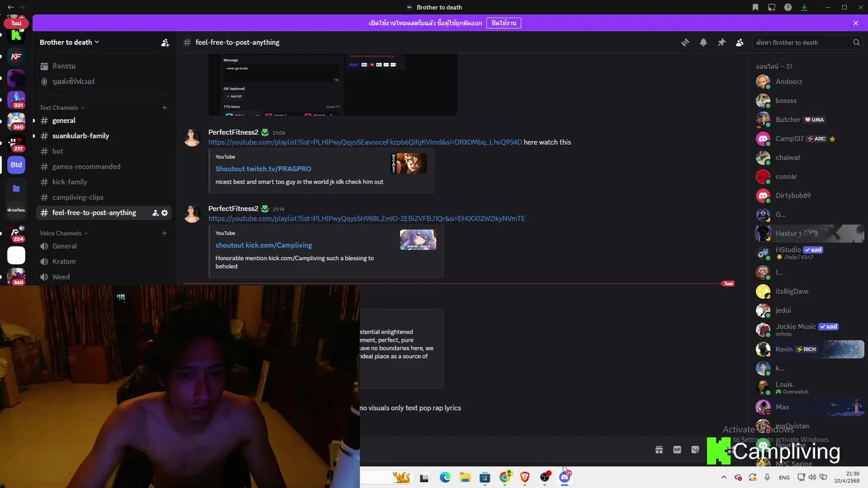The height and width of the screenshot is (488, 868).
Task: Click invite icon on feel-free-to-post-anything channel
Action: 155,213
